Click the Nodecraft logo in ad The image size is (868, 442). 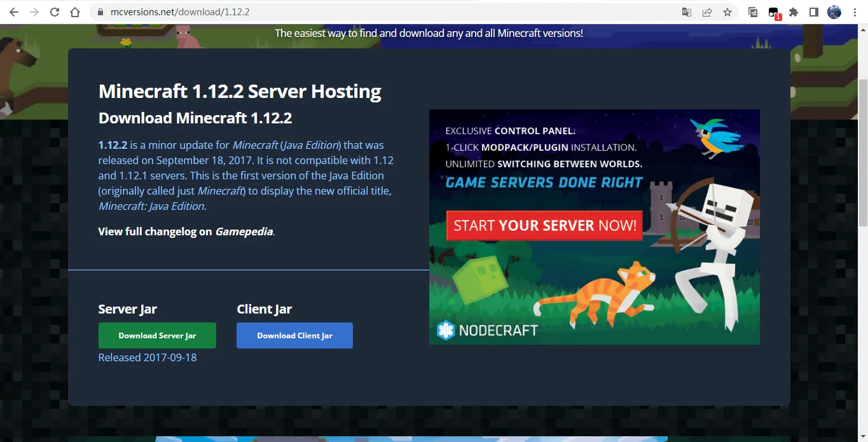[488, 330]
